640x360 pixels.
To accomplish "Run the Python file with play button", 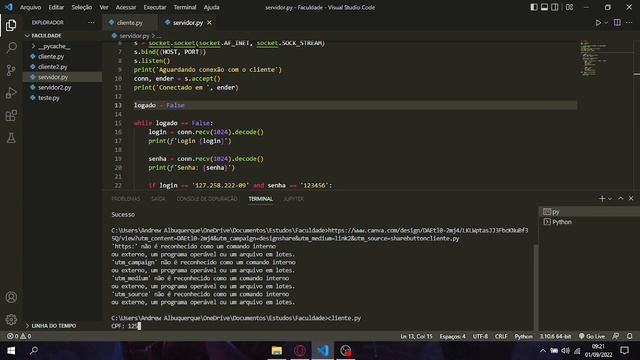I will coord(598,23).
